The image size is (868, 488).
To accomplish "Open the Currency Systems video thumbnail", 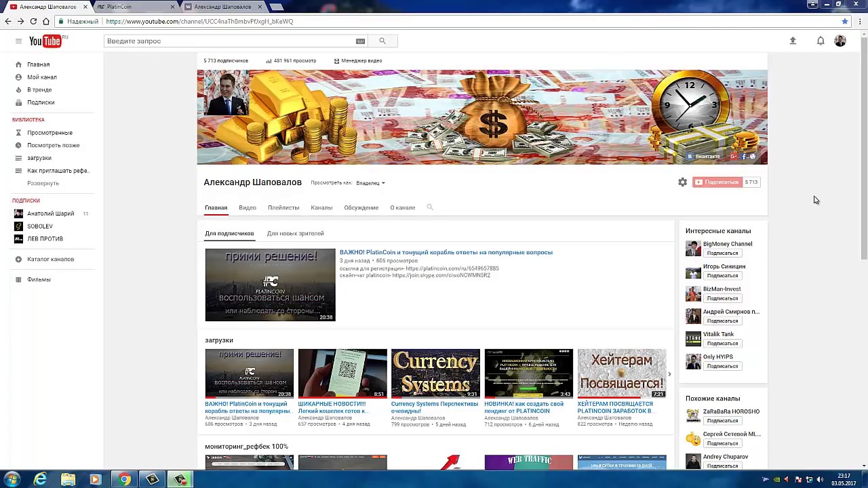I will tap(435, 373).
